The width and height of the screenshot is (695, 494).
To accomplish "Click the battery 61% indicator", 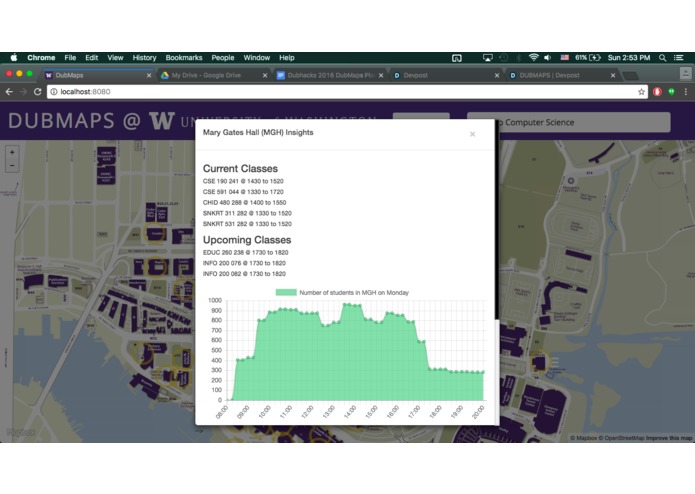I will pyautogui.click(x=588, y=58).
